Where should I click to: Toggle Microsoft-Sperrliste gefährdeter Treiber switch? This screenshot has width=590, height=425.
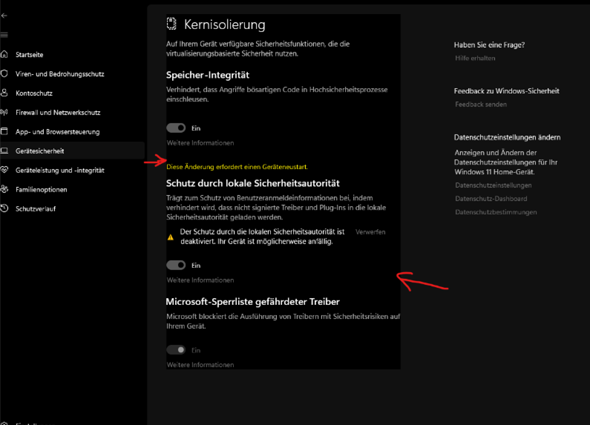pyautogui.click(x=176, y=350)
